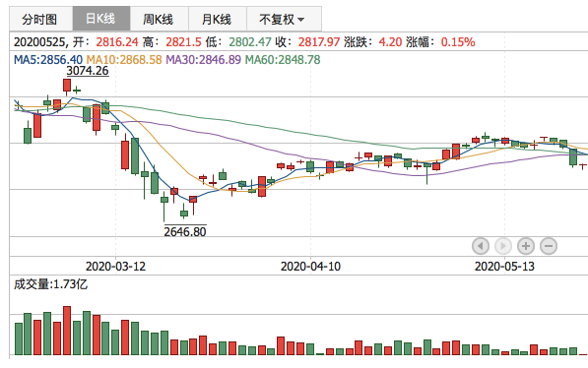
Task: Click the 2020-05-13 date axis label
Action: pyautogui.click(x=504, y=267)
